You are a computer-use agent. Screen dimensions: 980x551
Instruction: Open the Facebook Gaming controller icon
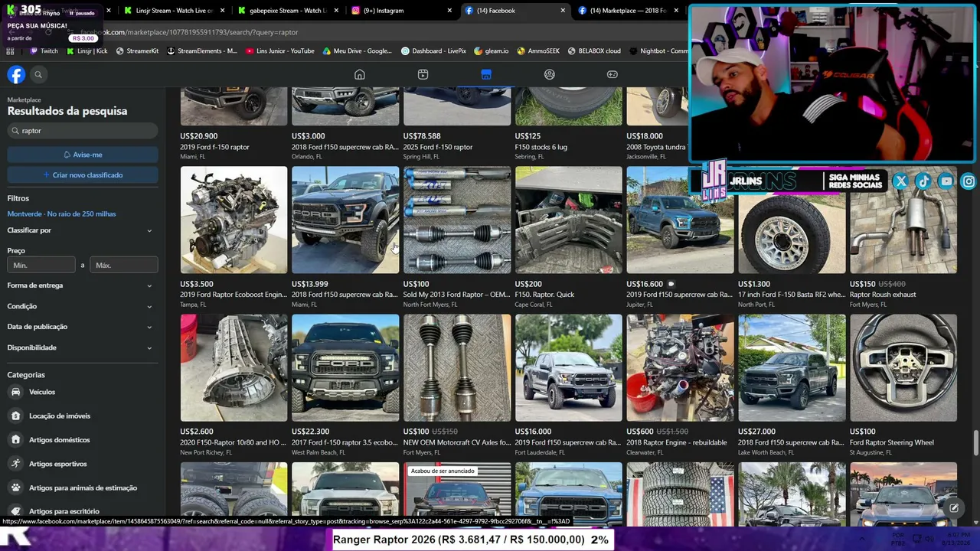tap(612, 74)
